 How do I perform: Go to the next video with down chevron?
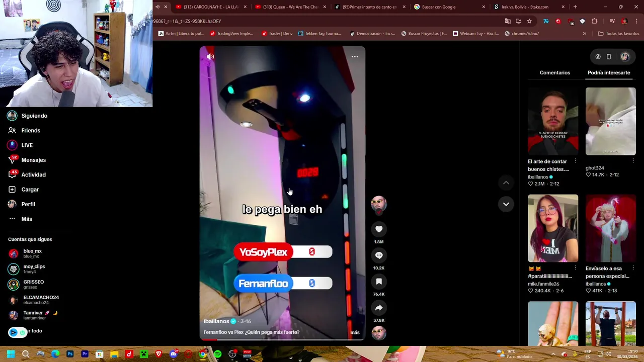point(506,204)
